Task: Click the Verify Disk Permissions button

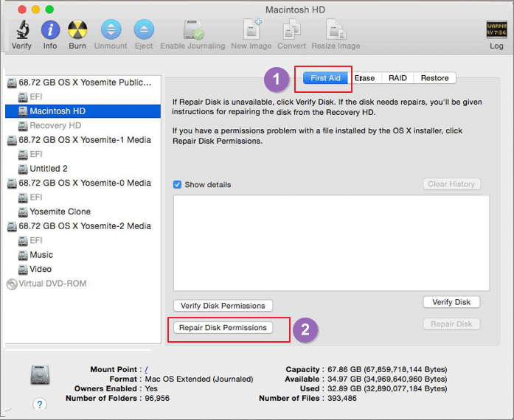Action: coord(223,306)
